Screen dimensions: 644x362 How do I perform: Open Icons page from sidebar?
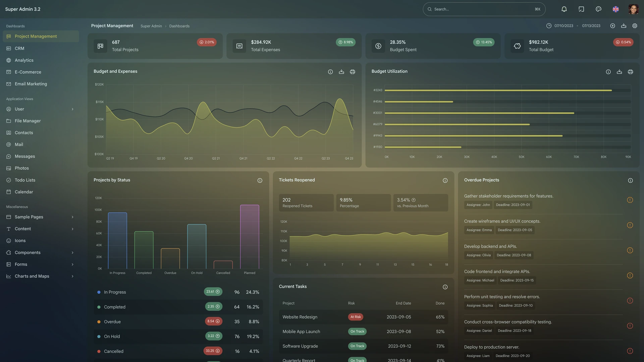41,241
